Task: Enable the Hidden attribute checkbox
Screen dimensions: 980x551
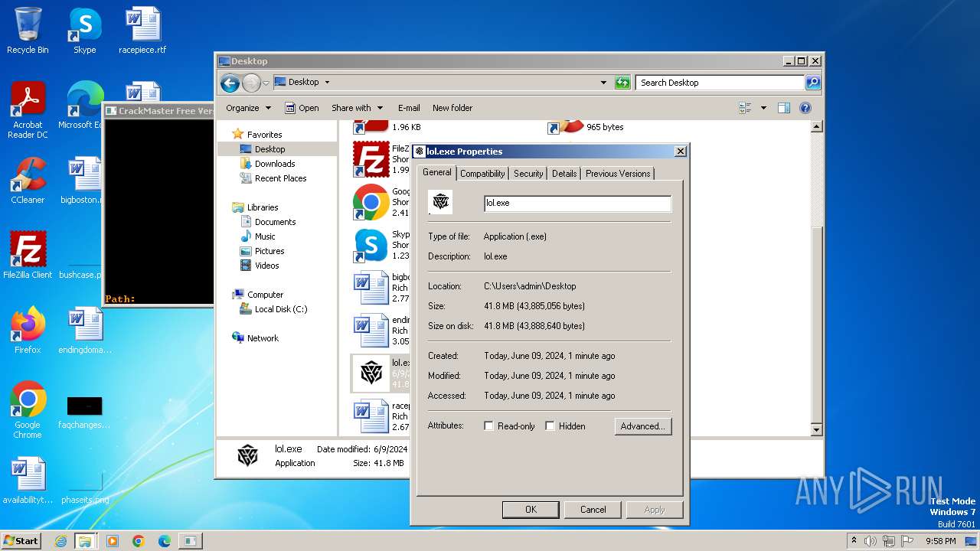Action: tap(550, 426)
